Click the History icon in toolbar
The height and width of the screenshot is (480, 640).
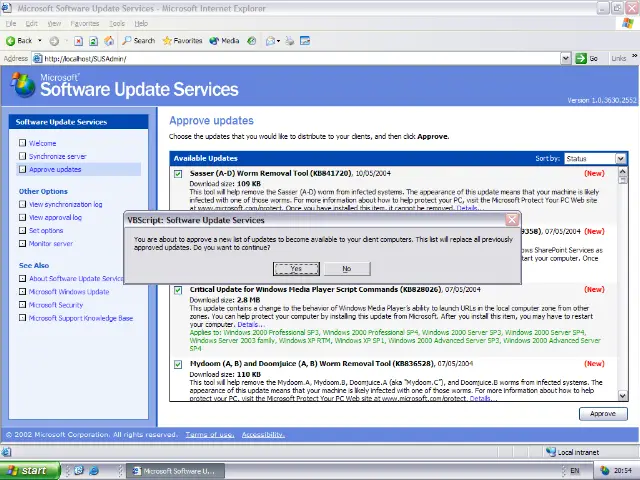click(x=252, y=41)
